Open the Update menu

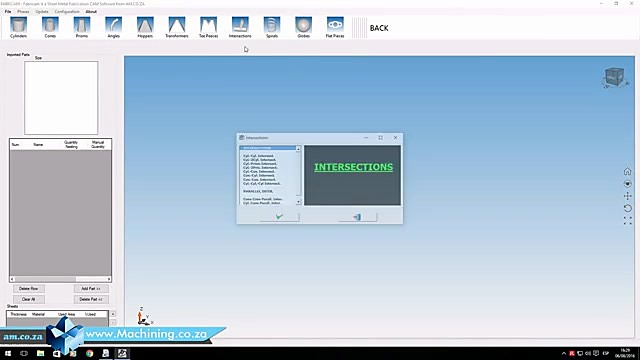(x=42, y=11)
